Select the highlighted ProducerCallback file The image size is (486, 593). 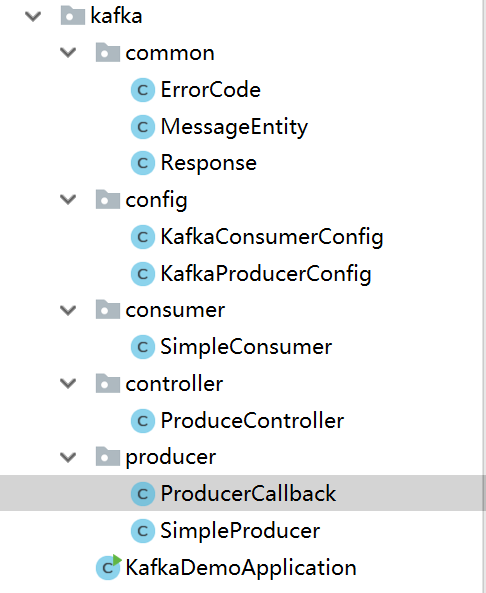point(243,493)
